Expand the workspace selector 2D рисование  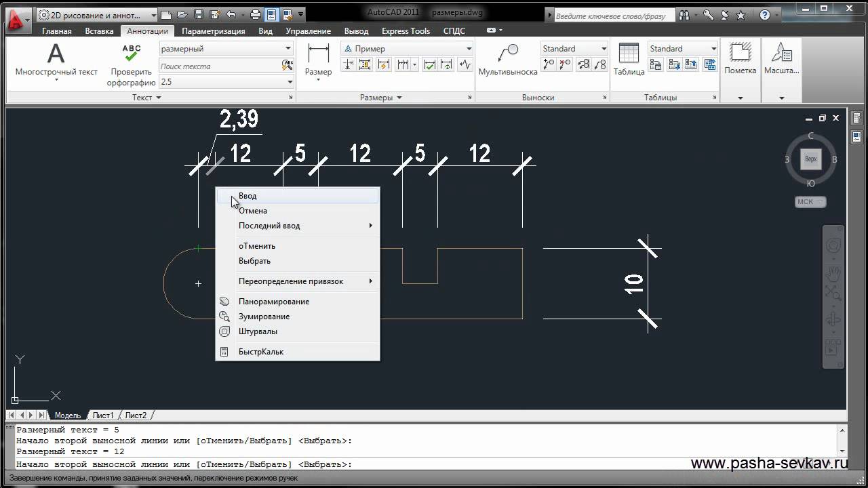[97, 14]
